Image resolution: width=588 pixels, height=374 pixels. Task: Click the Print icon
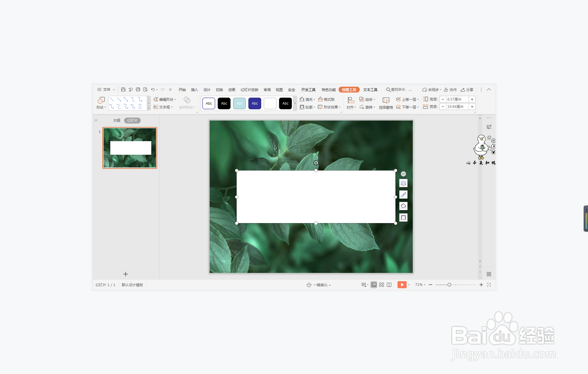point(138,90)
